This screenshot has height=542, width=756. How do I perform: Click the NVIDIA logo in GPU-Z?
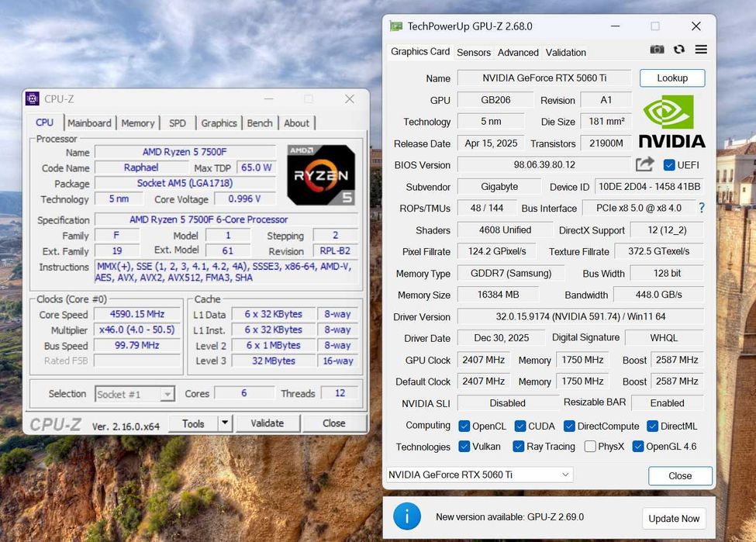tap(671, 121)
